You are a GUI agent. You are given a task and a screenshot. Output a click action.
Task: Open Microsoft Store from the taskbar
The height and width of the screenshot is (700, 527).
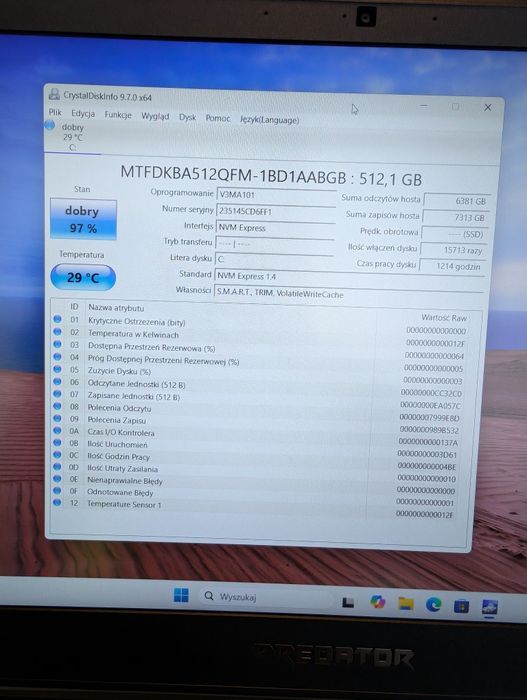point(461,606)
